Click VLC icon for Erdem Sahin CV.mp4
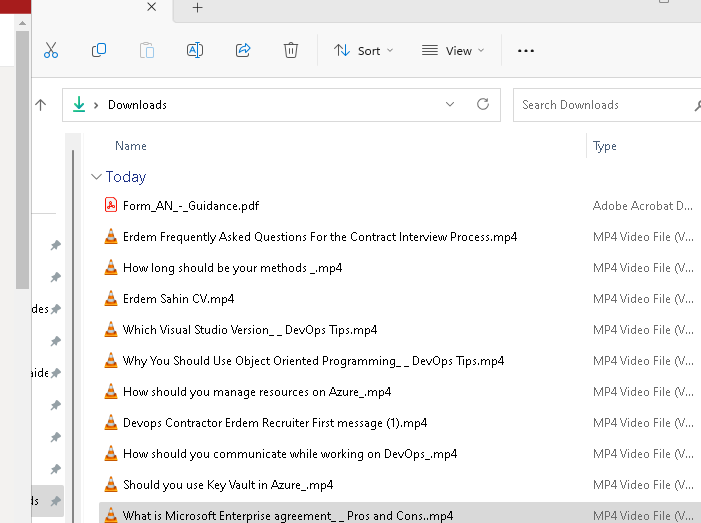Image resolution: width=701 pixels, height=523 pixels. pyautogui.click(x=111, y=299)
